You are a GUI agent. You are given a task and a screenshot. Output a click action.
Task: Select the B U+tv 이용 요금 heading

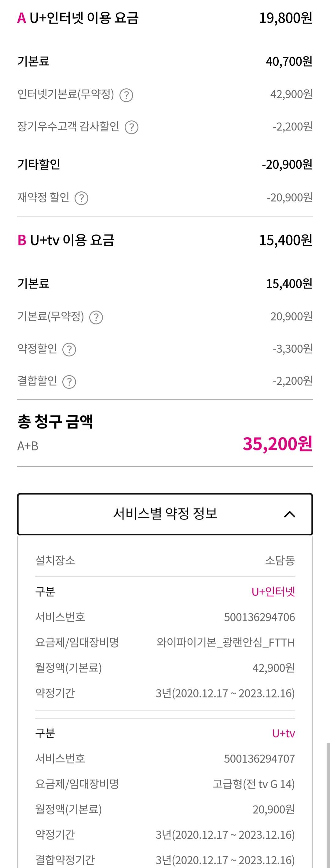(x=66, y=240)
